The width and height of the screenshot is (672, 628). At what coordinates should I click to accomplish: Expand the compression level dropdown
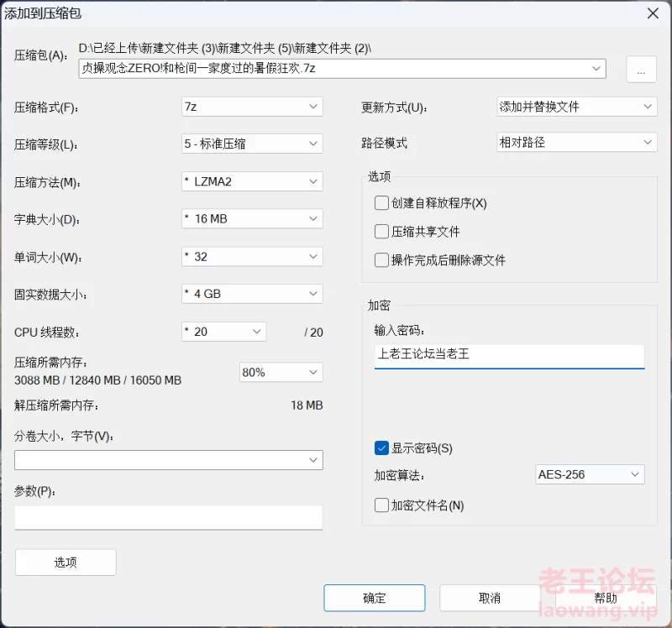(x=252, y=144)
